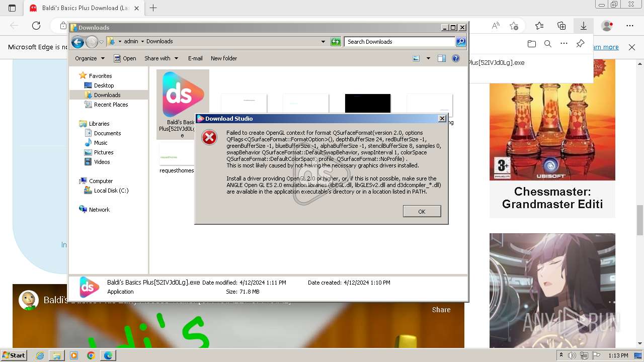Open Edge favorites list icon
The height and width of the screenshot is (362, 644).
[539, 26]
